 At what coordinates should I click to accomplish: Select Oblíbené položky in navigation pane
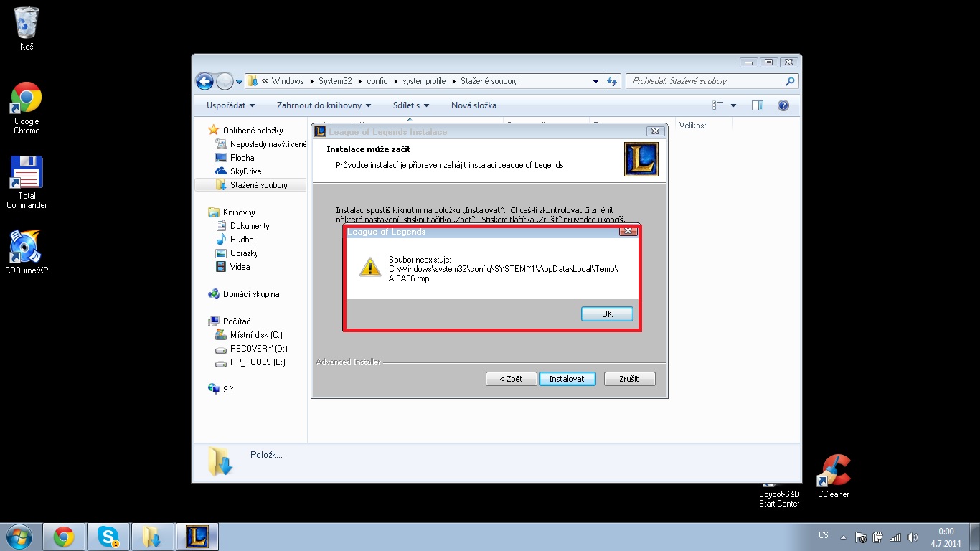pyautogui.click(x=253, y=131)
